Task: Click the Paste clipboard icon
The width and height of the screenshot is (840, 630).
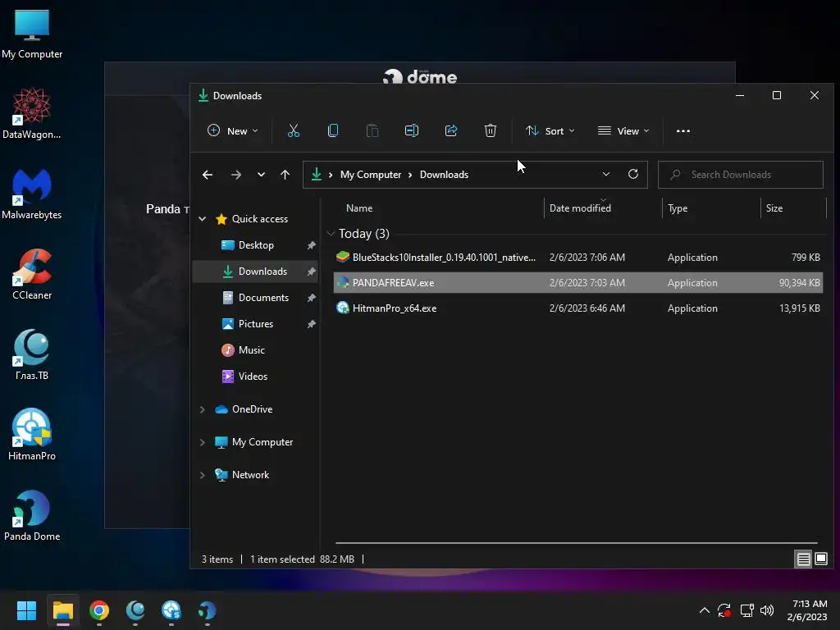Action: pyautogui.click(x=372, y=130)
